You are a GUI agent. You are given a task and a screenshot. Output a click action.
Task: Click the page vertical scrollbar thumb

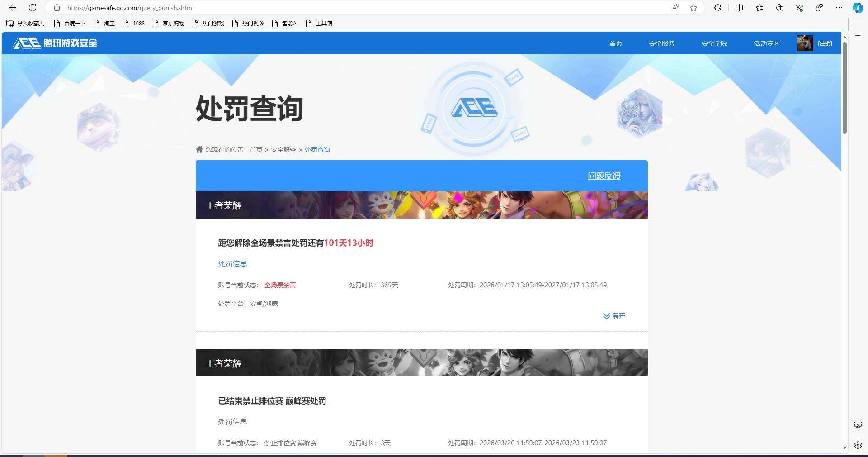pyautogui.click(x=844, y=87)
